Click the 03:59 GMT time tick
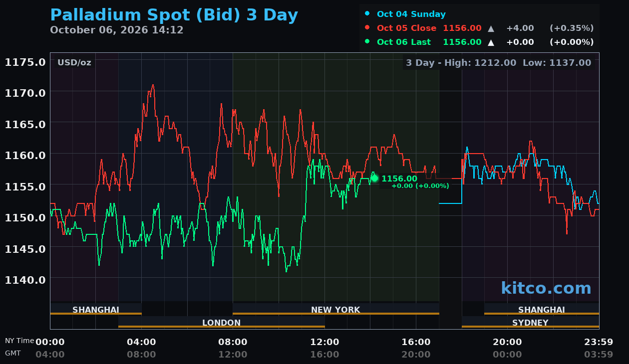629x364 pixels. click(599, 355)
